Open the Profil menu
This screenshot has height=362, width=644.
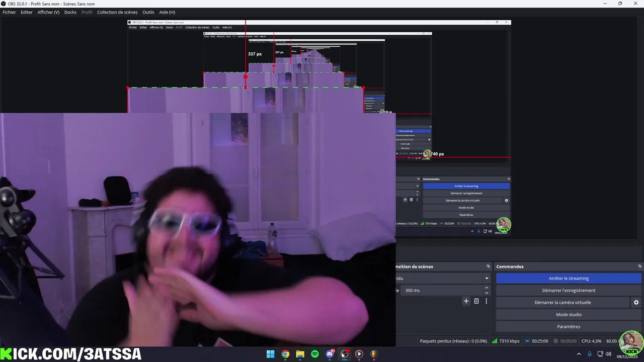(x=87, y=12)
